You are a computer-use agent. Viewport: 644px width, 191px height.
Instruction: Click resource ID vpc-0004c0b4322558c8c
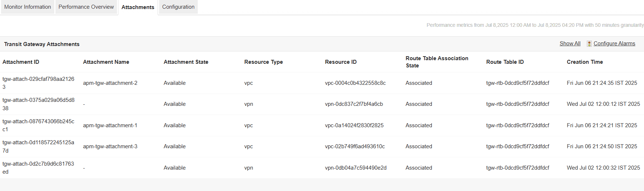coord(355,83)
